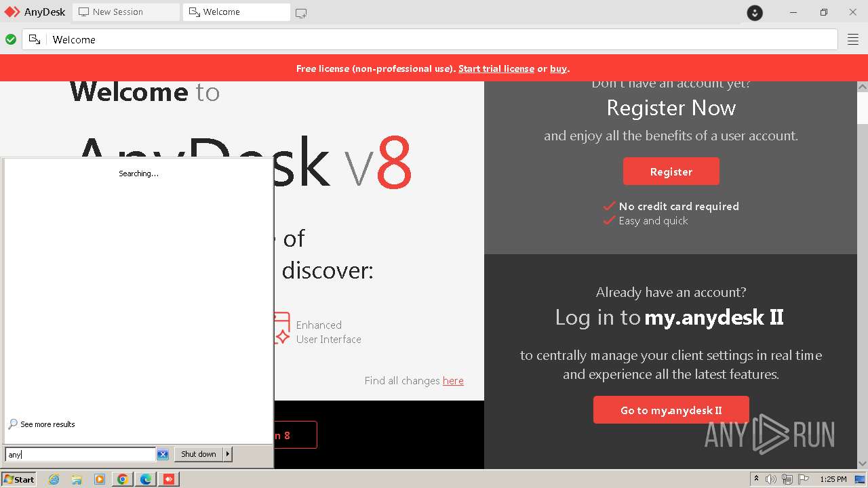The image size is (868, 488).
Task: Click the partially hidden red outlined button
Action: click(x=296, y=435)
